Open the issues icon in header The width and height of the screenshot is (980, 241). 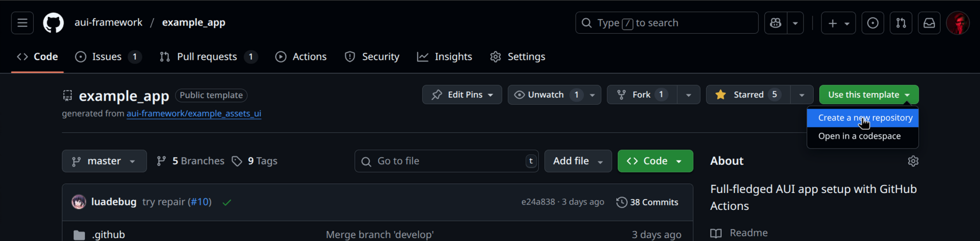tap(872, 23)
